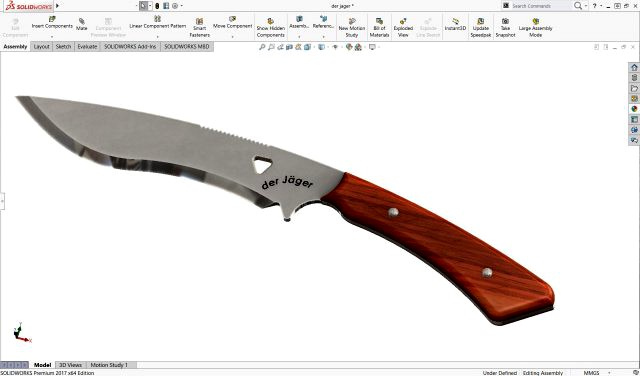This screenshot has width=640, height=376.
Task: Click the view orientation triad
Action: coord(22,332)
